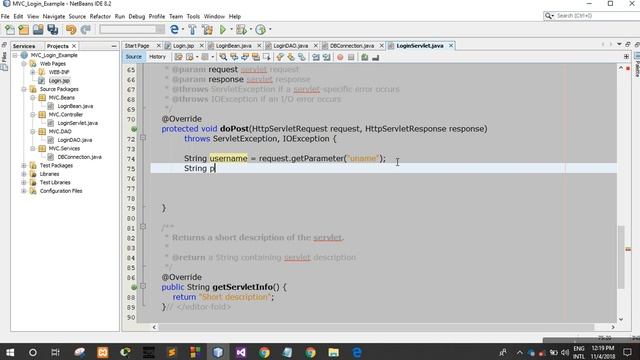Open the Tools menu

click(x=193, y=16)
